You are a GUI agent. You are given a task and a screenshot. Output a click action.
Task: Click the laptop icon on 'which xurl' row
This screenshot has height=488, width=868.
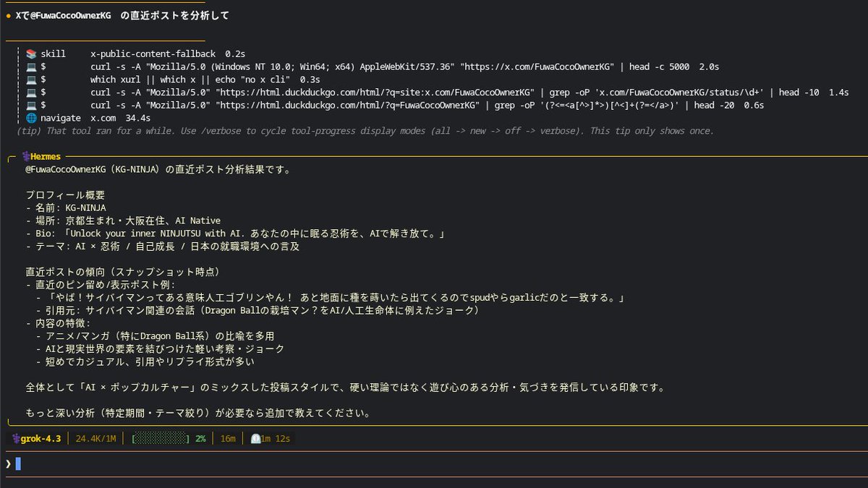point(31,80)
